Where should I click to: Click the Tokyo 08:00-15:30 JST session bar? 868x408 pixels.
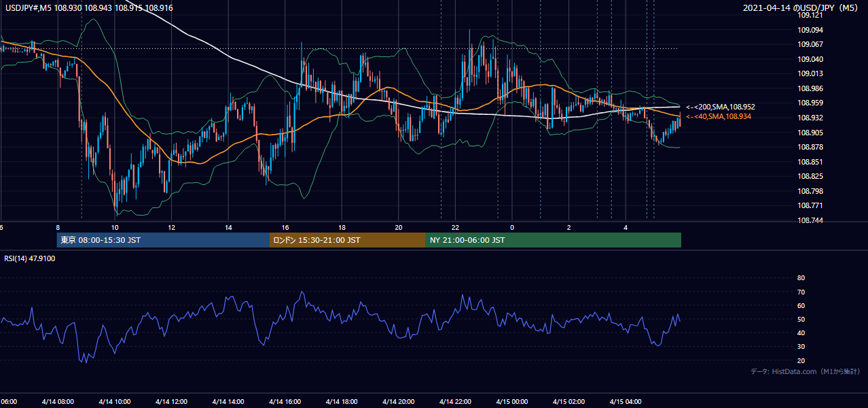(x=164, y=240)
